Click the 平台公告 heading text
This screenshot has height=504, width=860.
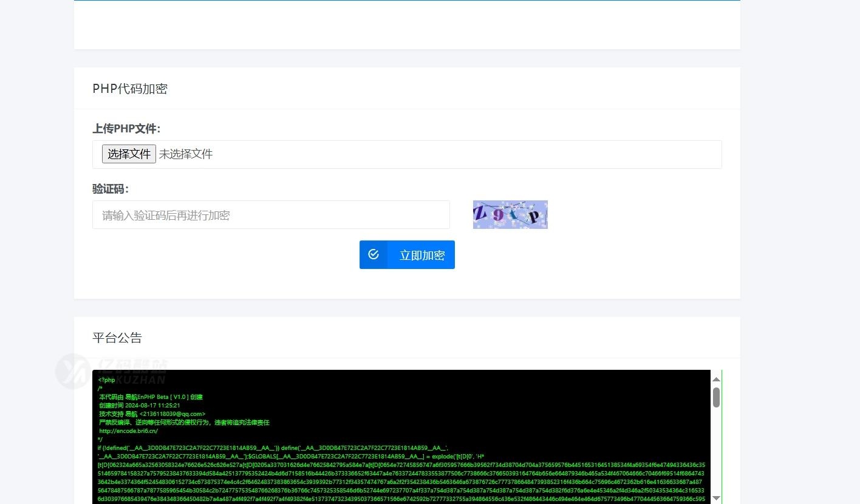[117, 338]
